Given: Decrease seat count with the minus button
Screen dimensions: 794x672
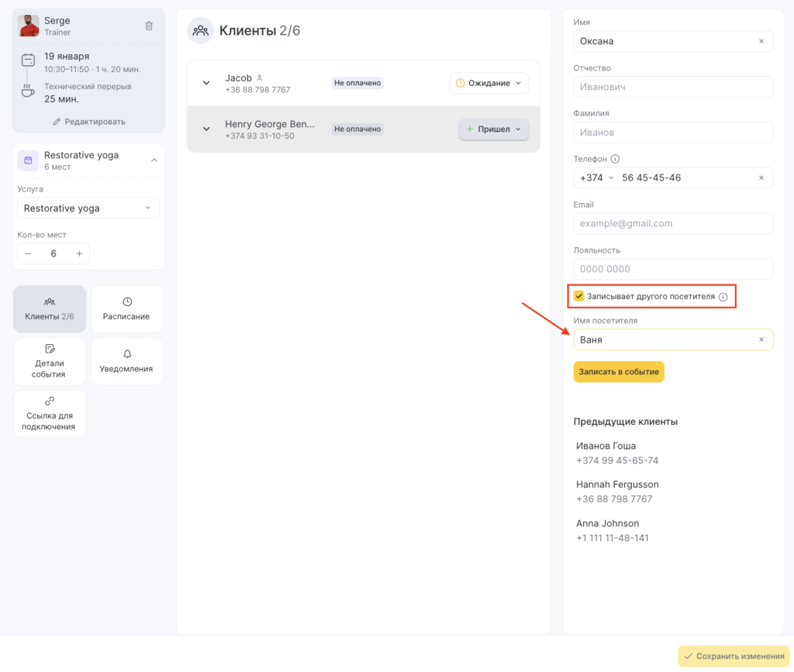Looking at the screenshot, I should click(x=29, y=253).
